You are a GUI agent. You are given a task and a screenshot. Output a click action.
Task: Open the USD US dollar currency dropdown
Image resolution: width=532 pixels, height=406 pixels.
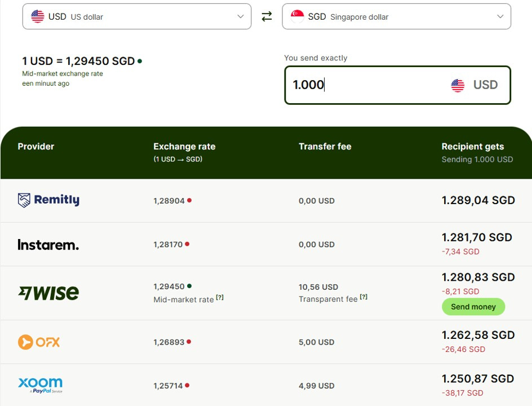pos(137,16)
